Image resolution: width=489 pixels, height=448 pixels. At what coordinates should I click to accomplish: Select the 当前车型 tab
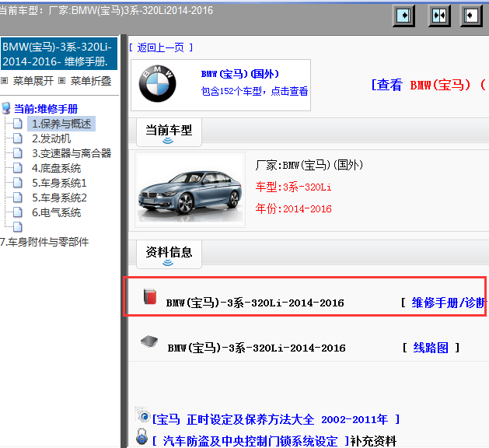[x=169, y=132]
